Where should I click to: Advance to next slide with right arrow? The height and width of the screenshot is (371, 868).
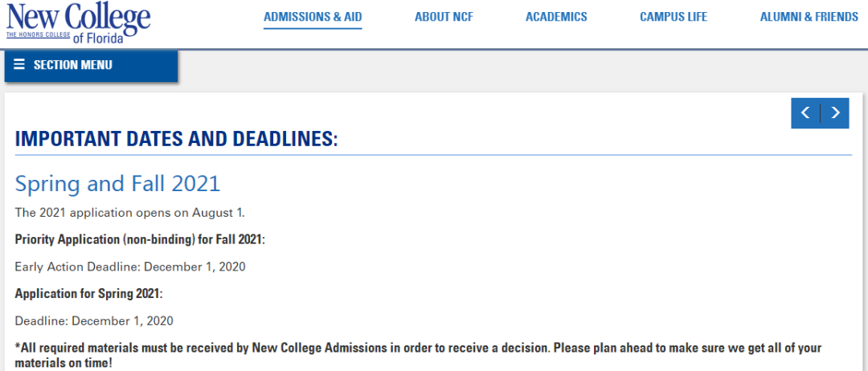point(835,112)
